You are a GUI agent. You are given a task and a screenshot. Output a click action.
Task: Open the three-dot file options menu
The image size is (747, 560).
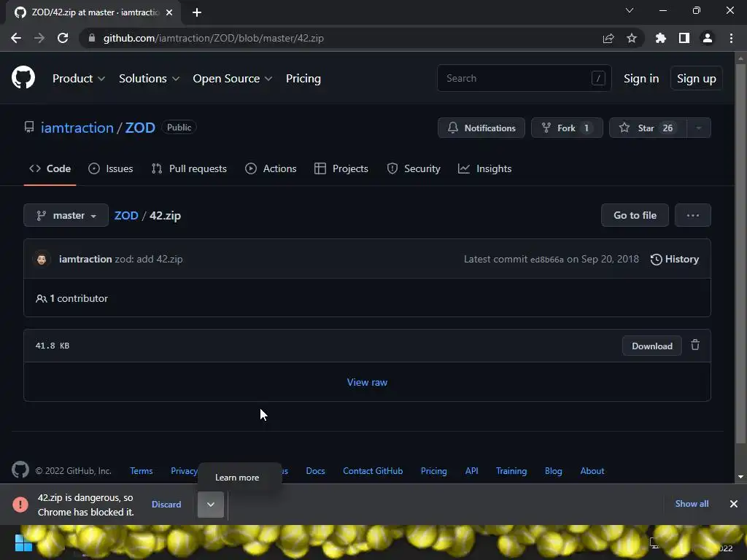[693, 215]
